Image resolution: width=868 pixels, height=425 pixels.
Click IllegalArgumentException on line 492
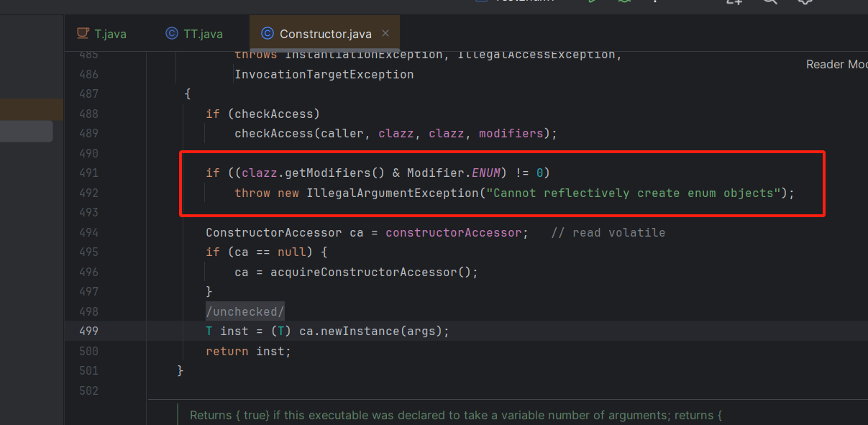pyautogui.click(x=393, y=193)
